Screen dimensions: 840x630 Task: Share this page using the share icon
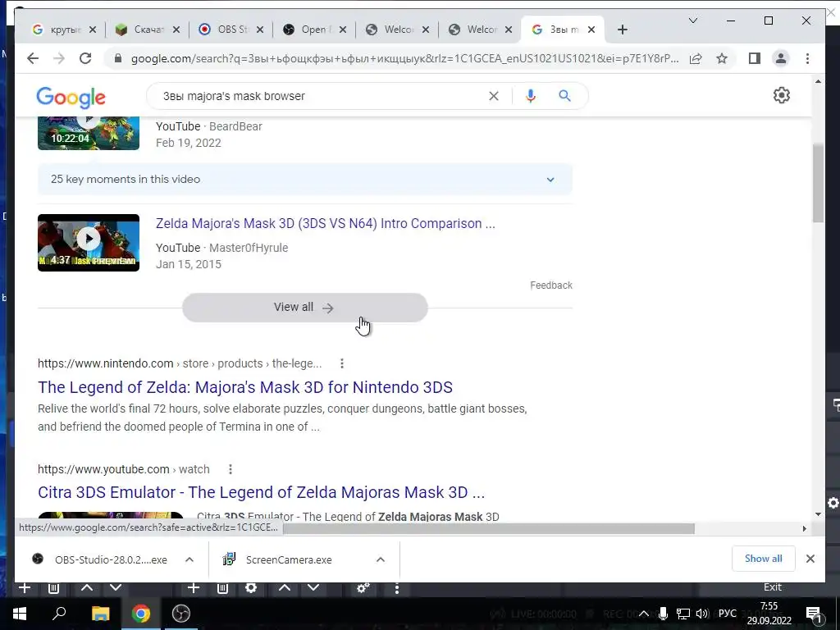pyautogui.click(x=696, y=58)
